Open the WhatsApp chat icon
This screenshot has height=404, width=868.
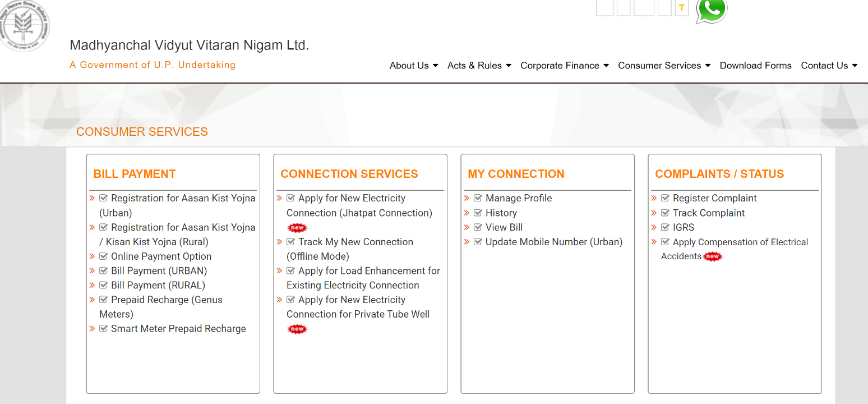click(712, 10)
